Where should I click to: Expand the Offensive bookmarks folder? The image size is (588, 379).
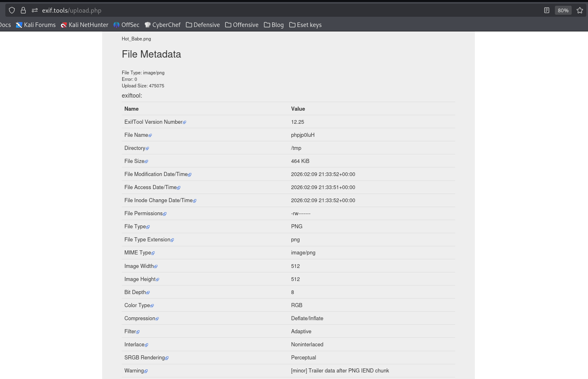242,25
